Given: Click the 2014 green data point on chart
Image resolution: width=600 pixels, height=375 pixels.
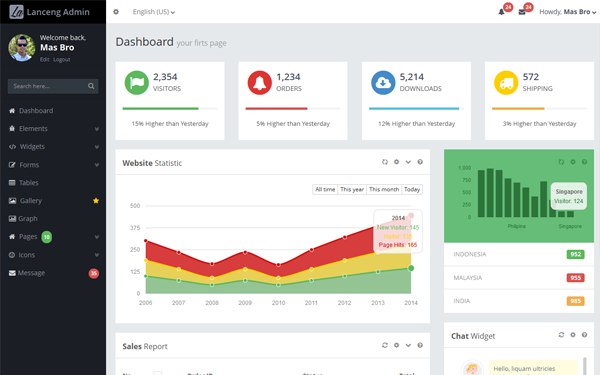Looking at the screenshot, I should coord(411,268).
